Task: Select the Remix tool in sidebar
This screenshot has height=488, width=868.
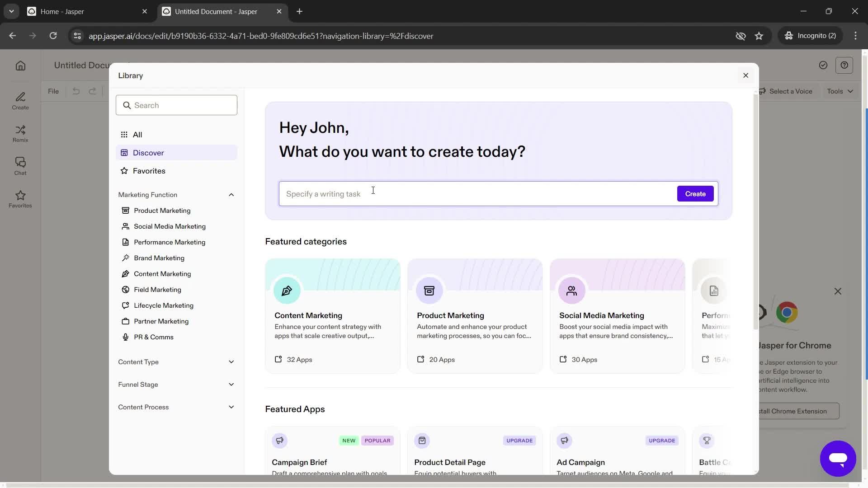Action: [x=20, y=132]
